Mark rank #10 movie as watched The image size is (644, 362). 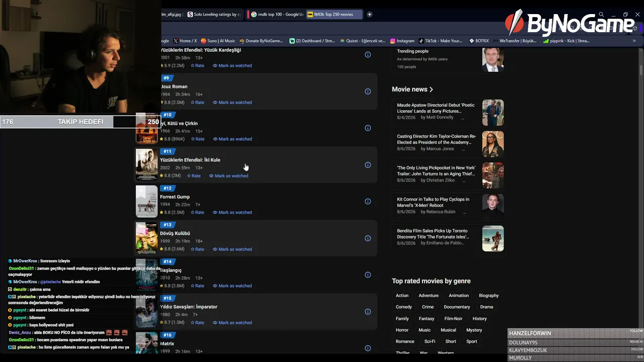tap(232, 139)
